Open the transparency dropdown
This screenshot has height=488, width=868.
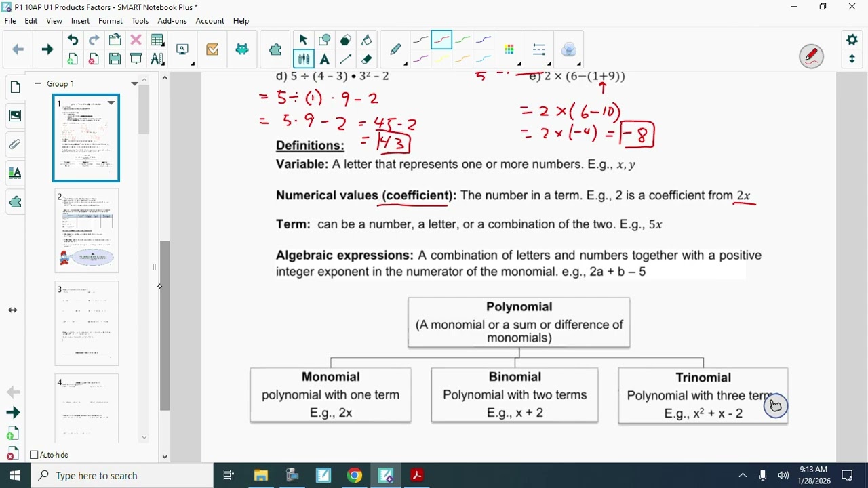(x=569, y=49)
